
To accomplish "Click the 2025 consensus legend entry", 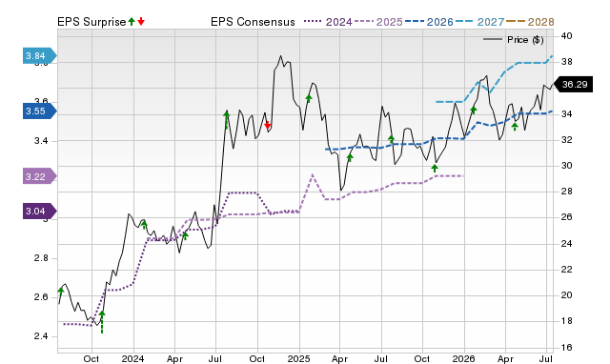I will click(x=378, y=22).
